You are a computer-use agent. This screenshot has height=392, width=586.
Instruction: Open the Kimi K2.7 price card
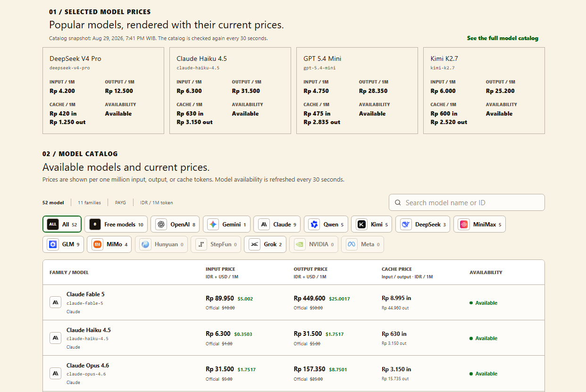pyautogui.click(x=484, y=91)
